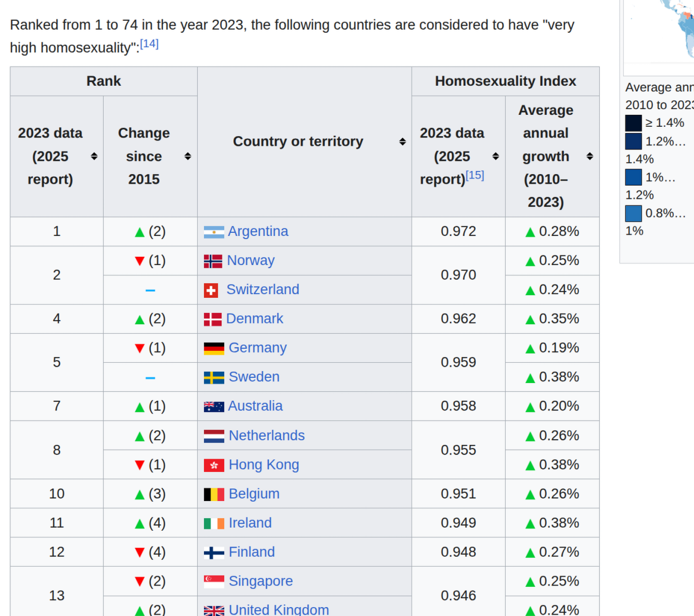This screenshot has height=616, width=694.
Task: Click the Netherlands flag icon
Action: coord(214,436)
